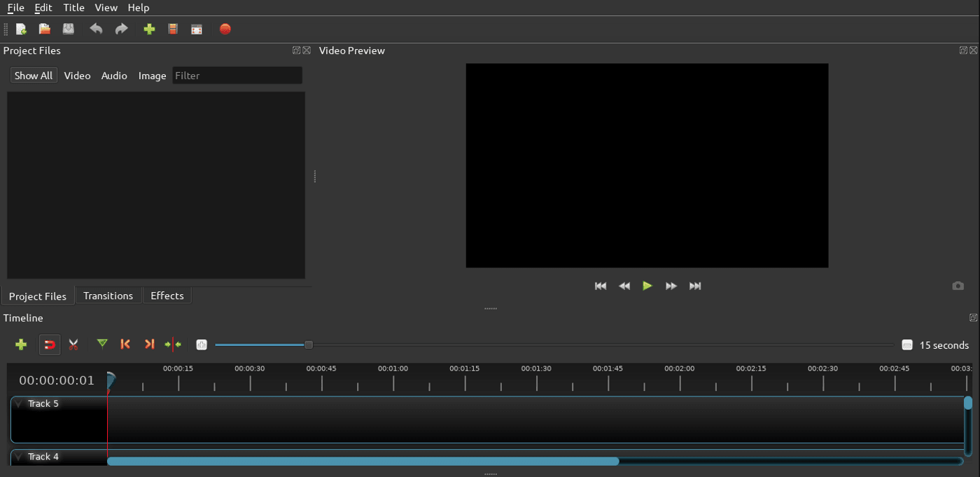Add a marker on the timeline toolbar
The height and width of the screenshot is (477, 980).
(x=102, y=344)
